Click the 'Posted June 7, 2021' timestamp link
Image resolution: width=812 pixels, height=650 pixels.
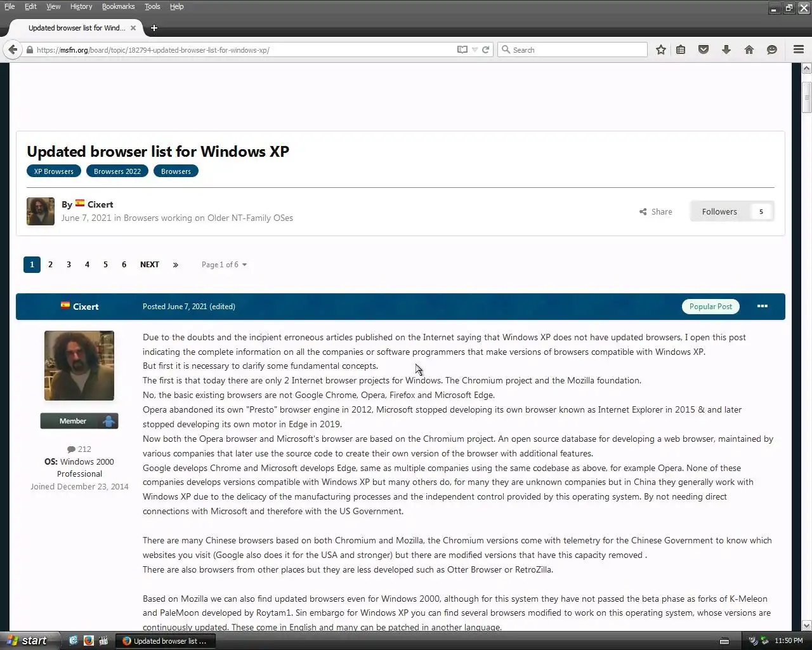click(174, 307)
